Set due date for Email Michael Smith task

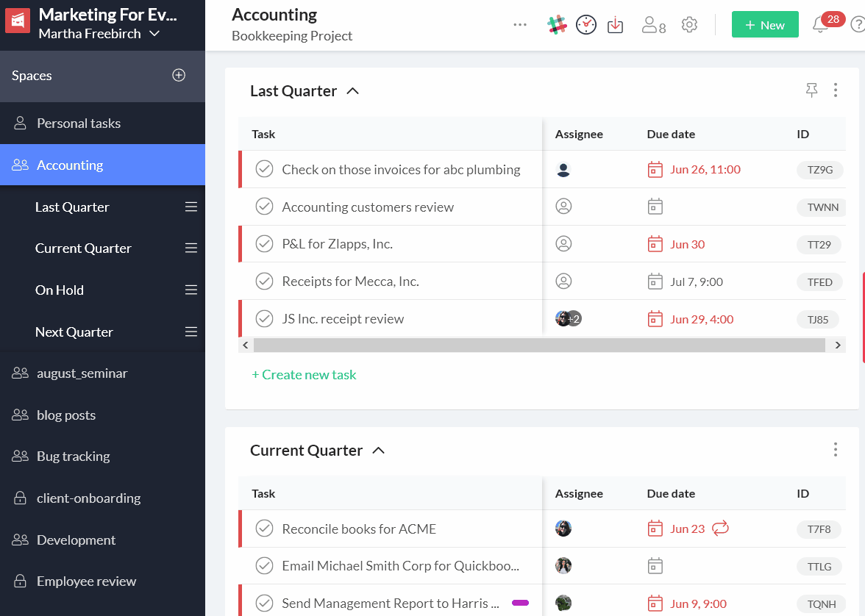tap(655, 566)
